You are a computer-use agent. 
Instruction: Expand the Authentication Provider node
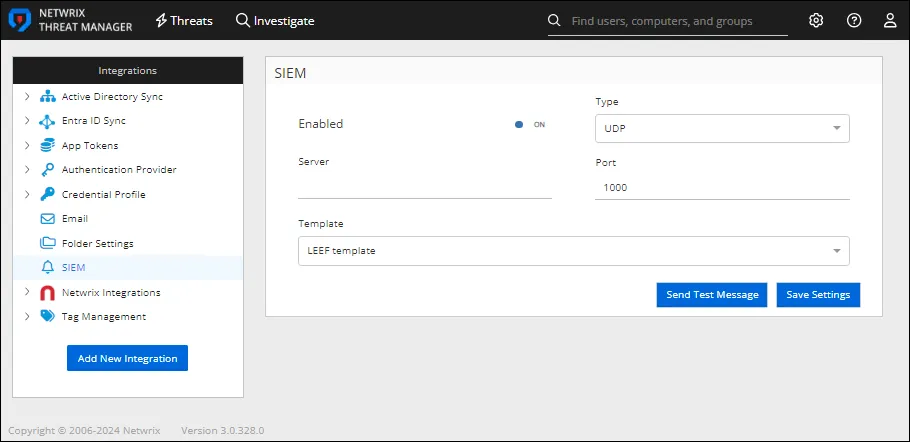pos(27,170)
